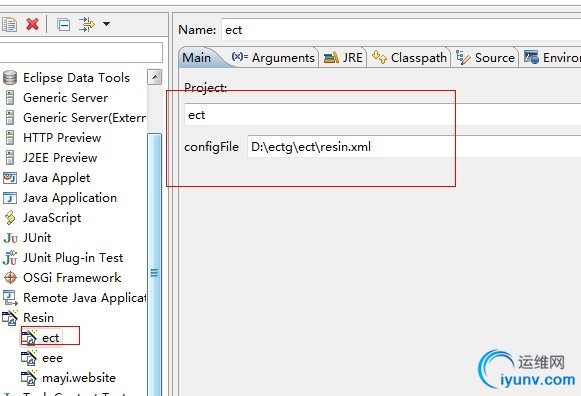Click the Java Applet icon

[10, 178]
